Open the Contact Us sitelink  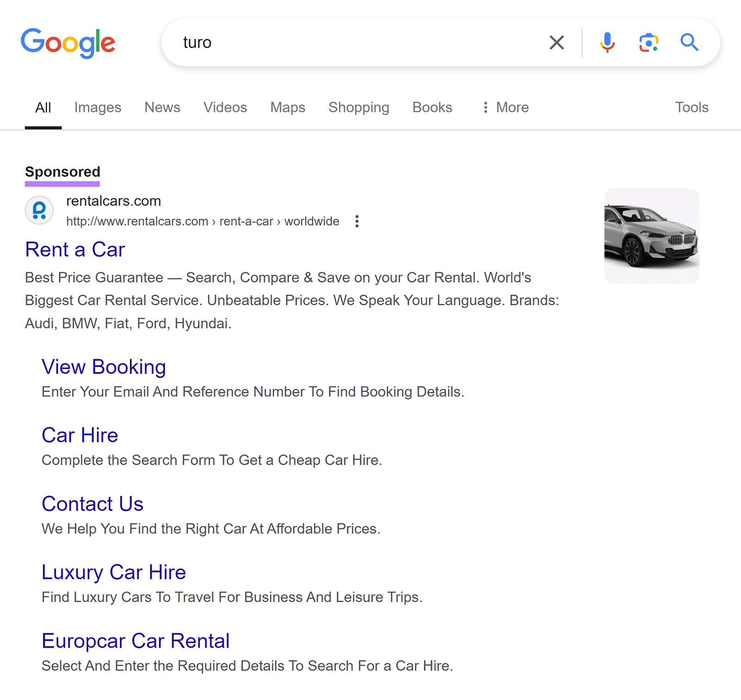(92, 504)
